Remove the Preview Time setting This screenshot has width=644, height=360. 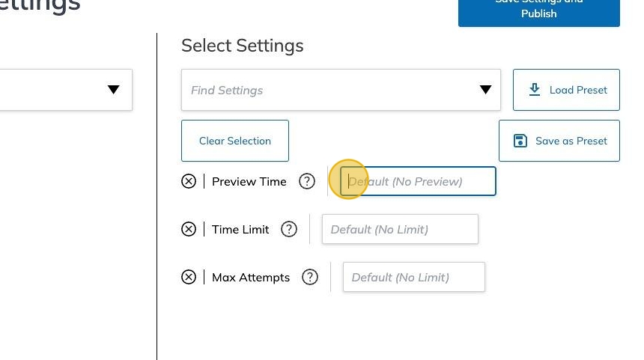(189, 181)
